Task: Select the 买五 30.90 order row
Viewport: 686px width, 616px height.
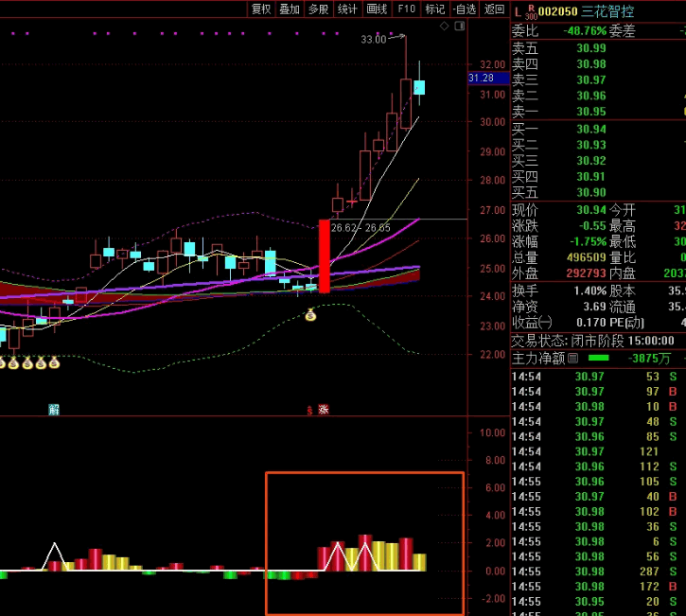Action: pos(598,192)
